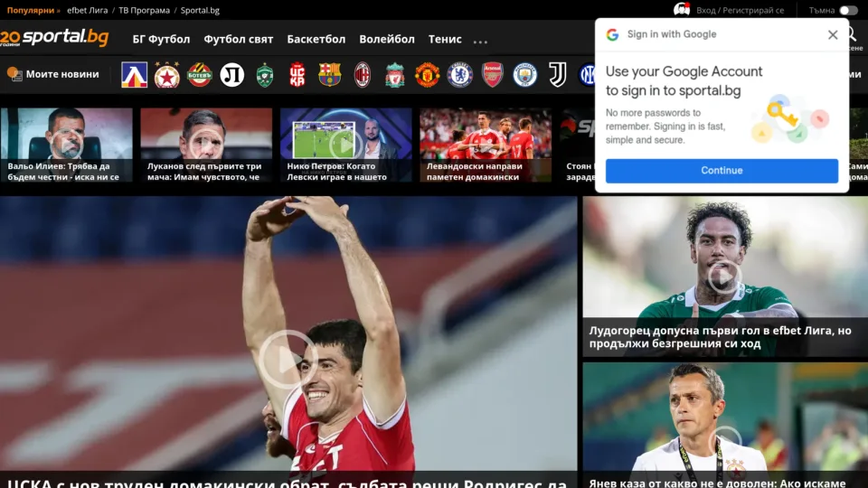Close the Sign in with Google popup

pos(833,35)
